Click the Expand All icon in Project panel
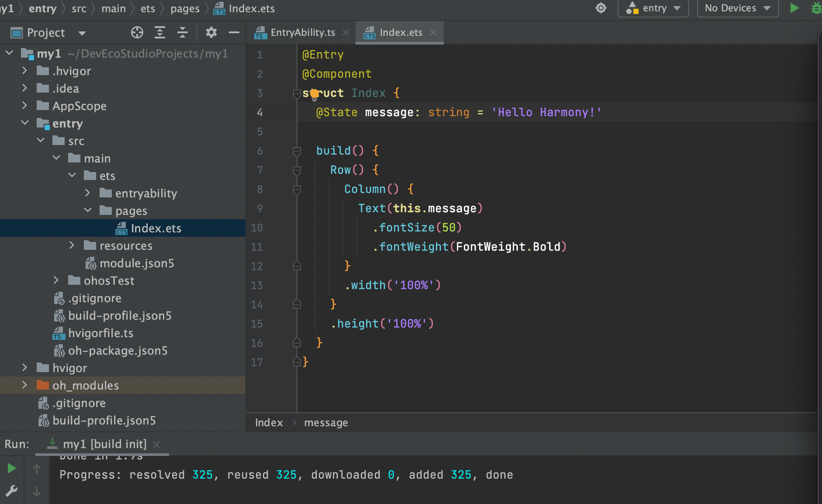822x504 pixels. pos(160,33)
